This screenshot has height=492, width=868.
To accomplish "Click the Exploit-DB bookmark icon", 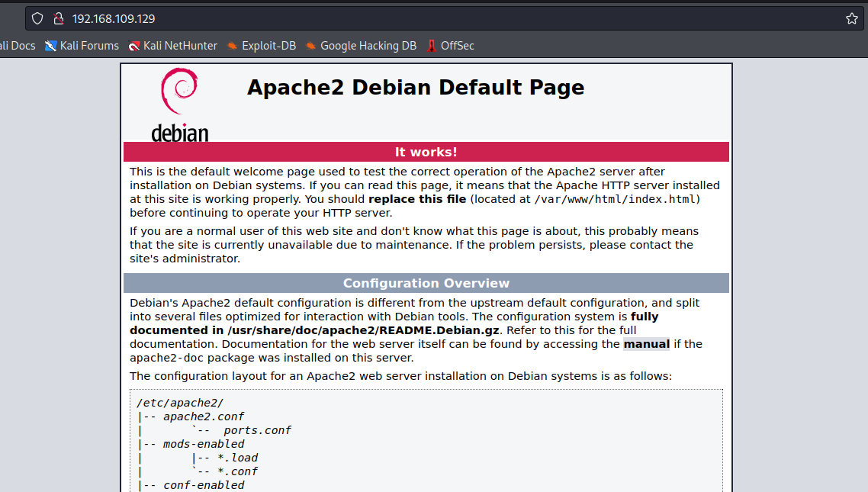I will pos(233,46).
